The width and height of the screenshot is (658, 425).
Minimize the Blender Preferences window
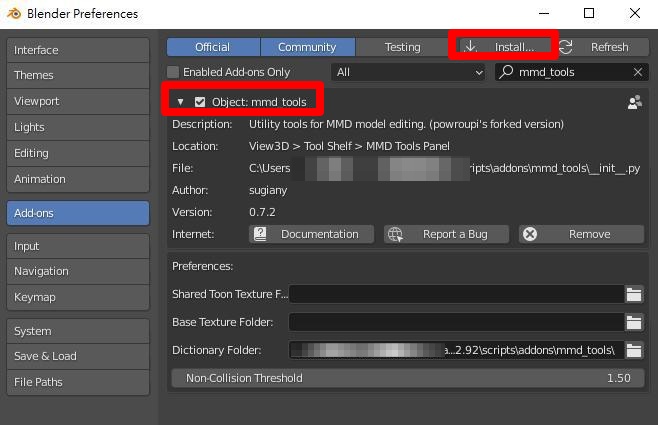tap(544, 13)
